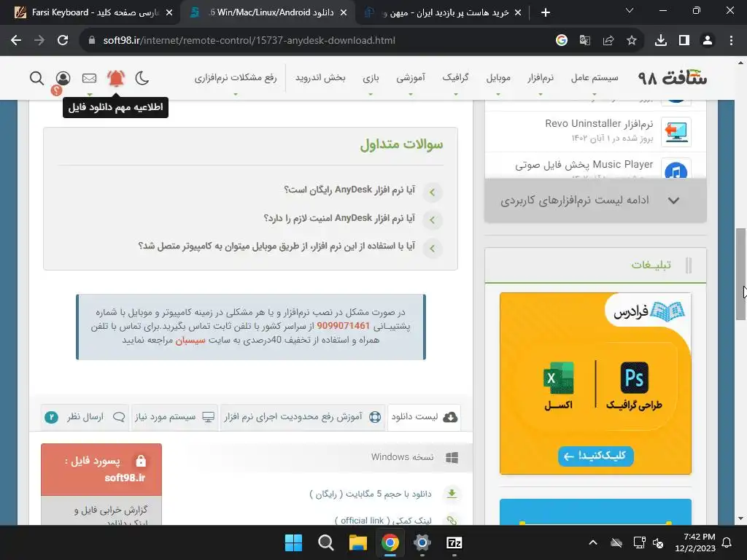Open بخش اندروید navigation item
The width and height of the screenshot is (747, 560).
point(320,77)
